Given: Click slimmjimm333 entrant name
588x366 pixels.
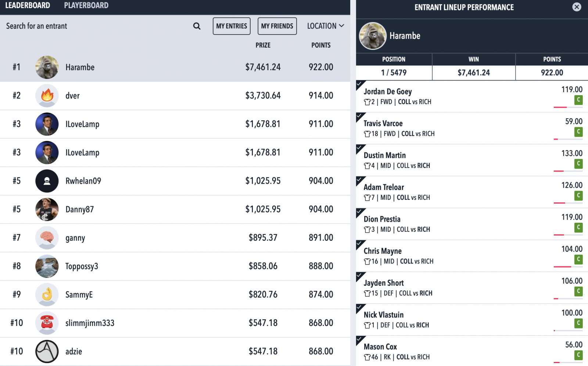Looking at the screenshot, I should coord(90,323).
